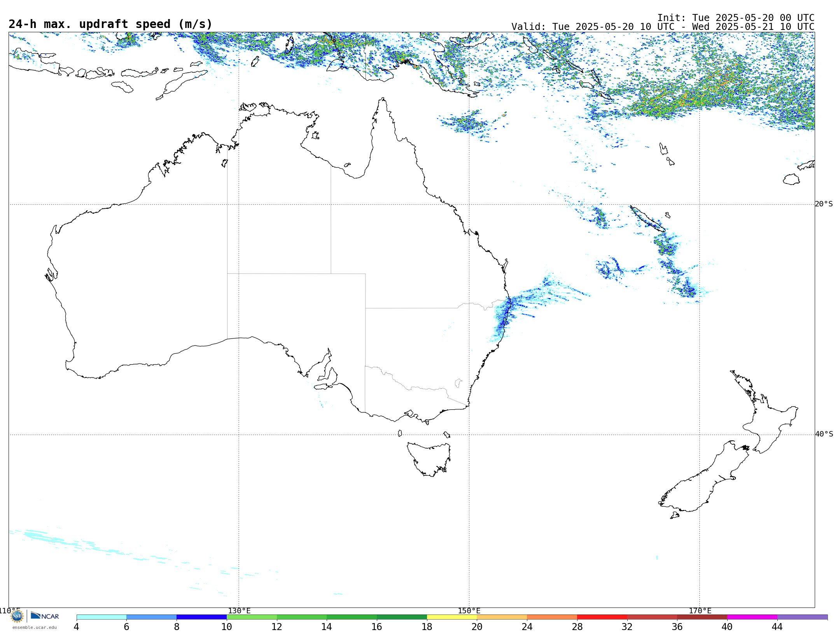The width and height of the screenshot is (840, 632).
Task: Click the bright red 28–32 colorbar segment
Action: [602, 617]
